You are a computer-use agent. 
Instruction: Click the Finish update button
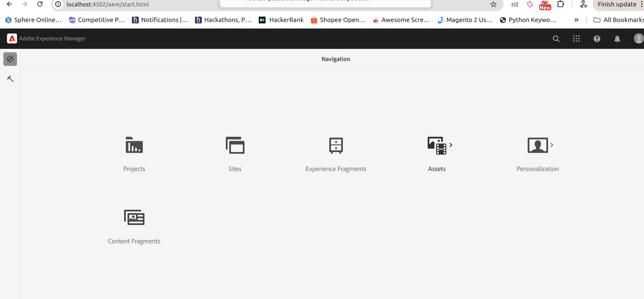(x=617, y=4)
